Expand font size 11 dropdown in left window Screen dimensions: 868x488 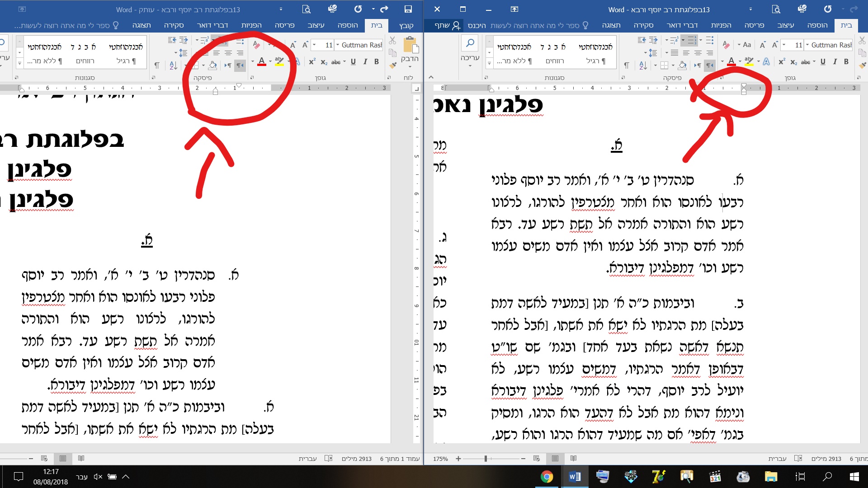click(314, 45)
